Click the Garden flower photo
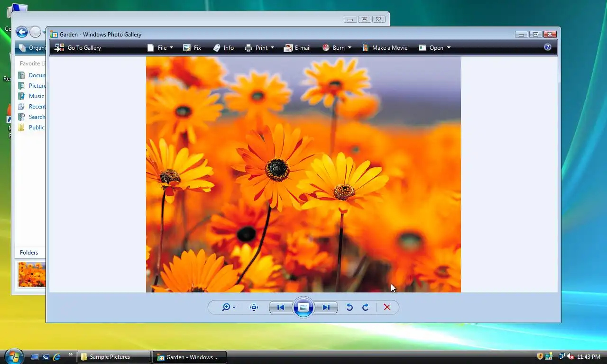The height and width of the screenshot is (364, 607). point(303,174)
